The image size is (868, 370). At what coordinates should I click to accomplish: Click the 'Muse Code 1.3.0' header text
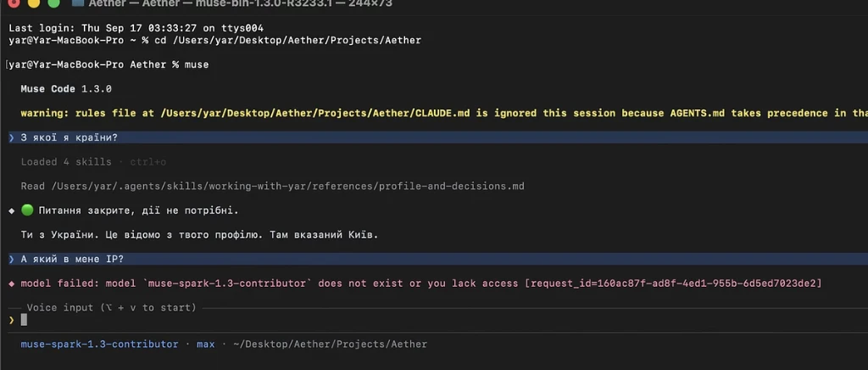pyautogui.click(x=66, y=88)
